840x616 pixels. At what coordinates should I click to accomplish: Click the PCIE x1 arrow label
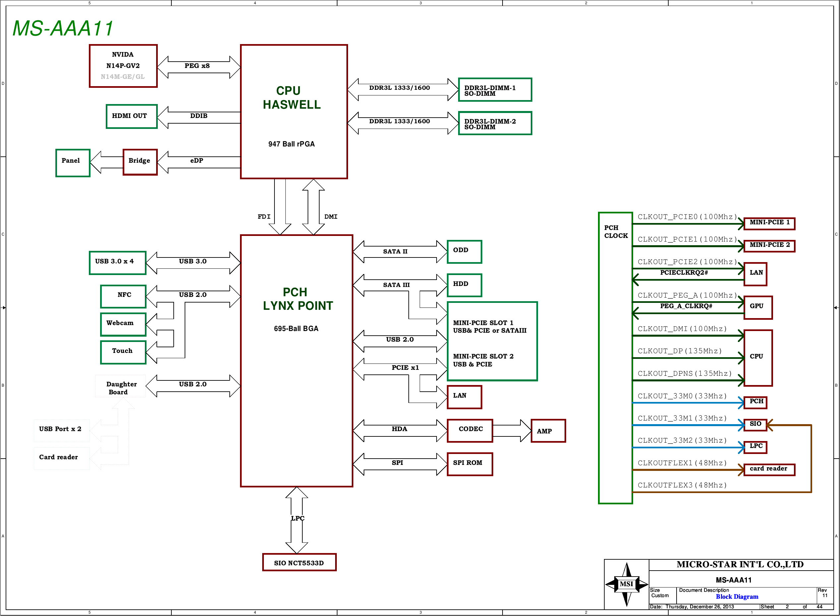[405, 368]
